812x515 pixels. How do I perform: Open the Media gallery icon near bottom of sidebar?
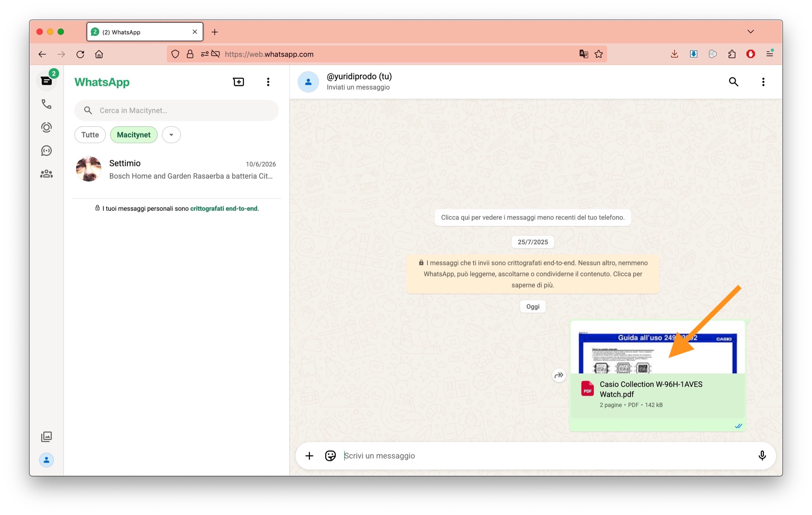coord(46,437)
